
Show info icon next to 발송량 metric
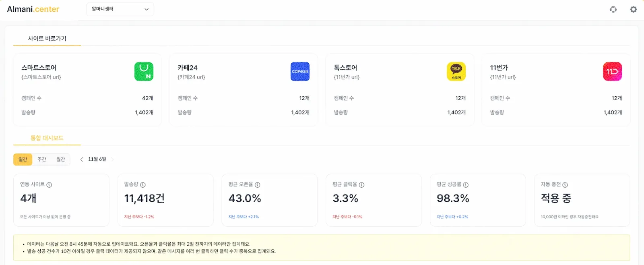(143, 185)
